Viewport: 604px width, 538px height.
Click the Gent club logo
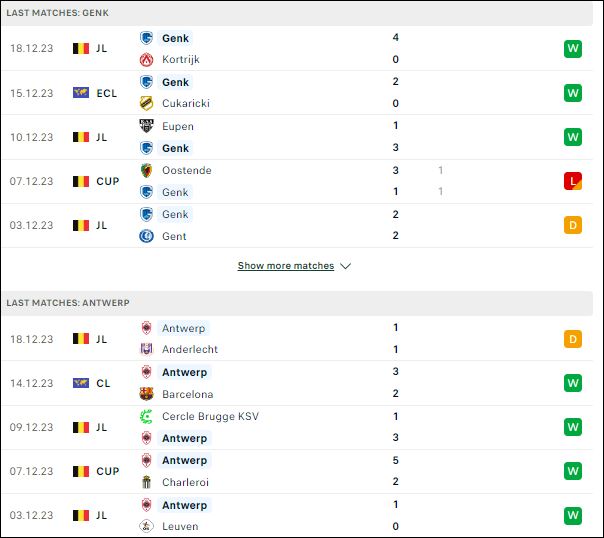tap(146, 236)
